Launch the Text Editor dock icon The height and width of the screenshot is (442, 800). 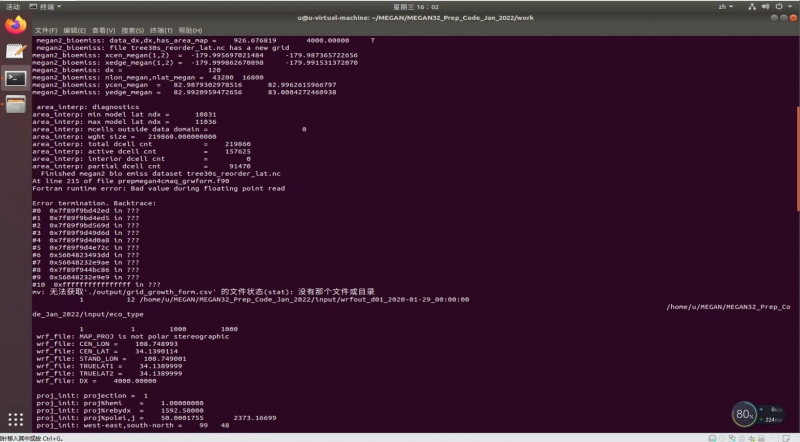pos(15,50)
